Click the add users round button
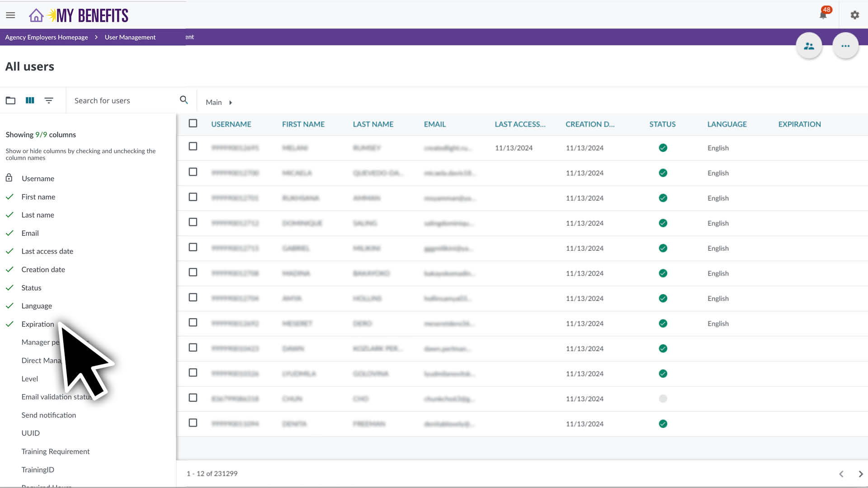This screenshot has height=488, width=868. click(809, 46)
